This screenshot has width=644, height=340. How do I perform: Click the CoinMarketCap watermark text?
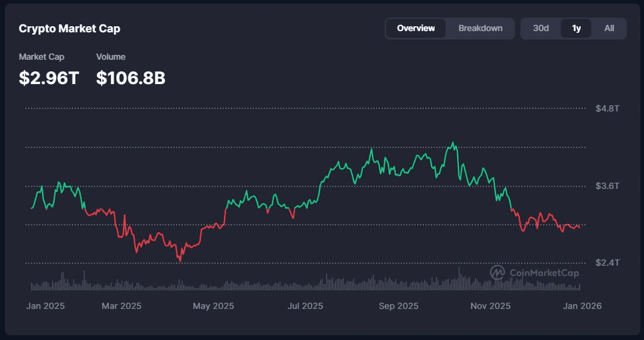click(x=544, y=273)
